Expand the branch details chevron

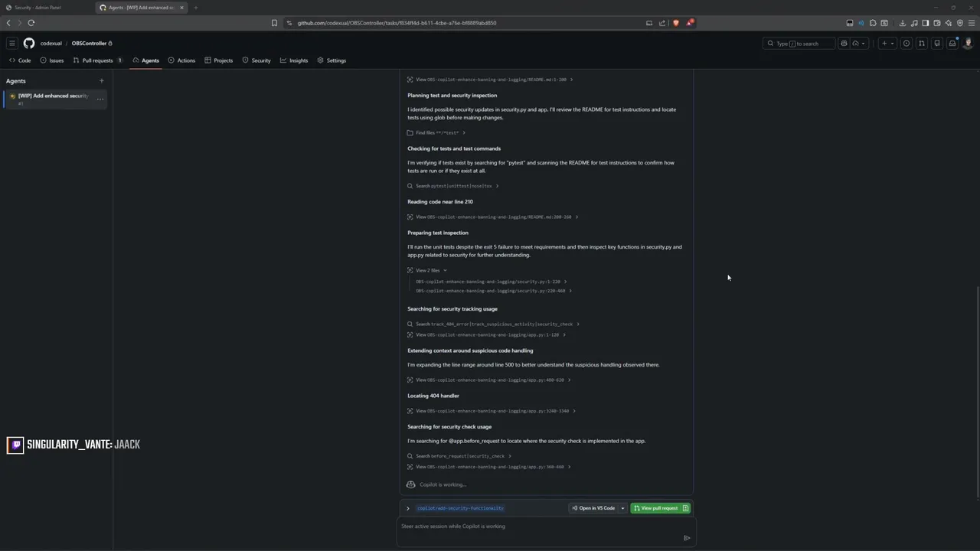tap(408, 508)
